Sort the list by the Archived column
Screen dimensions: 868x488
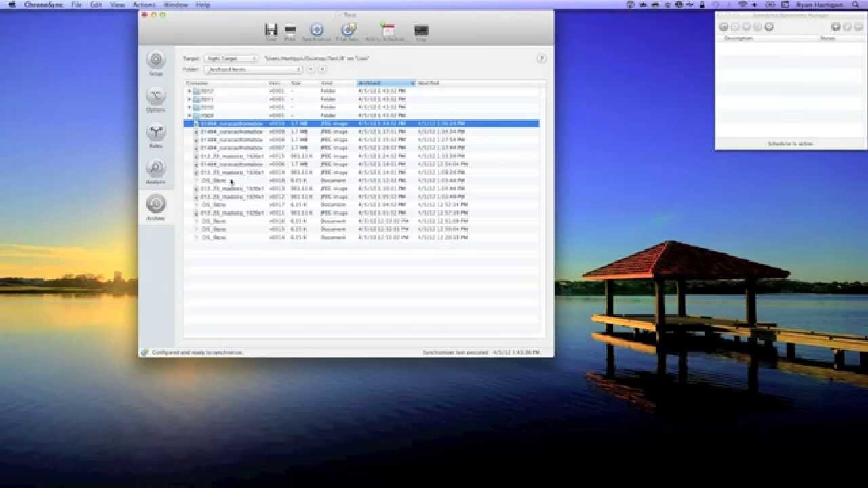386,83
